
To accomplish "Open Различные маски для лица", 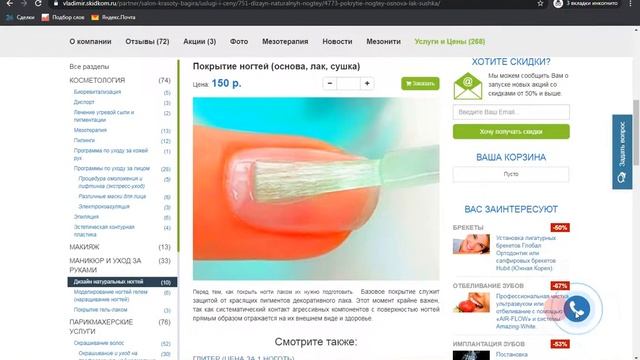I will [x=112, y=196].
